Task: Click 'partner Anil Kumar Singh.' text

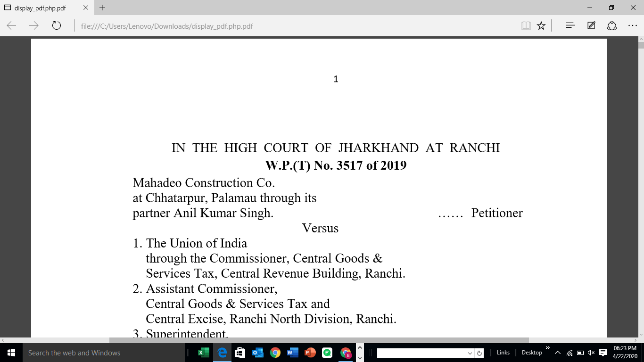Action: point(203,213)
